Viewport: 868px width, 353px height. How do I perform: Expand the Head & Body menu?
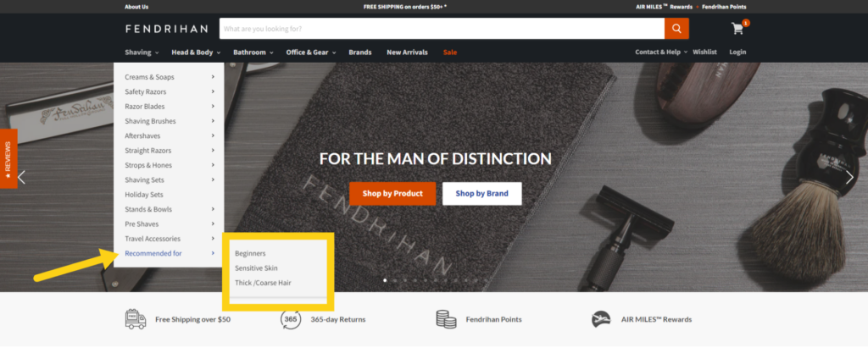196,52
